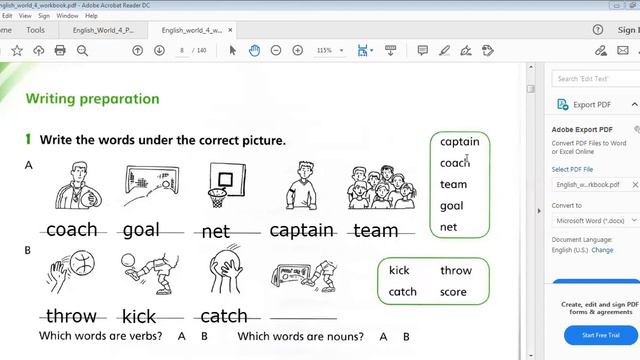Click the Select PDF File link
This screenshot has width=640, height=360.
572,169
